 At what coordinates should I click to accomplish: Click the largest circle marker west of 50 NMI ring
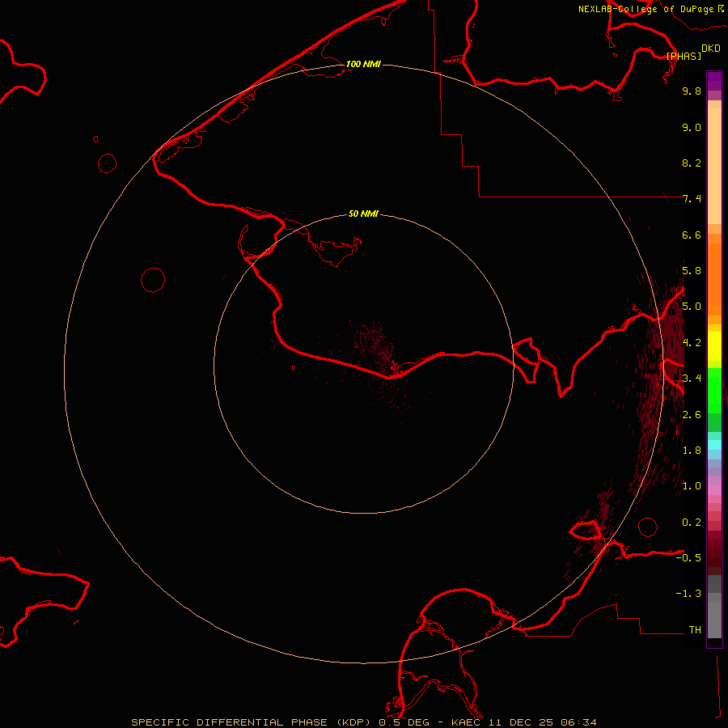(x=153, y=280)
